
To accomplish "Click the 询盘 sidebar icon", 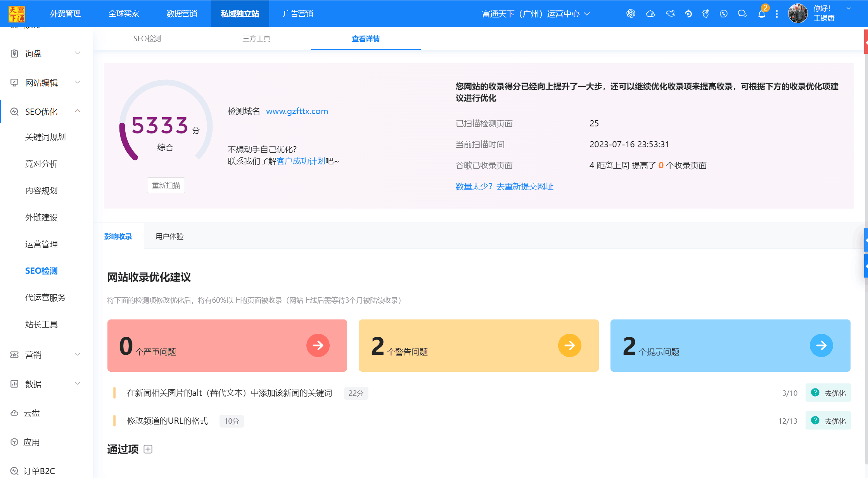I will 14,53.
